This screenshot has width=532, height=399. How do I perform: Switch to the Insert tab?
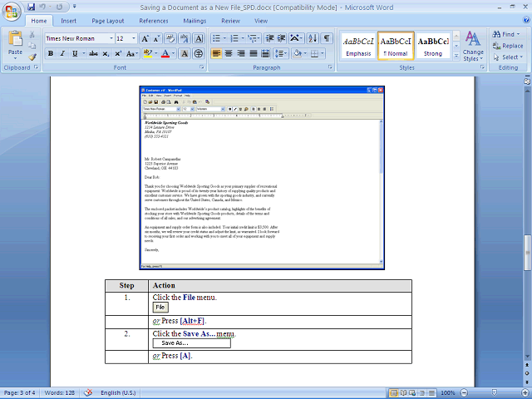[68, 21]
